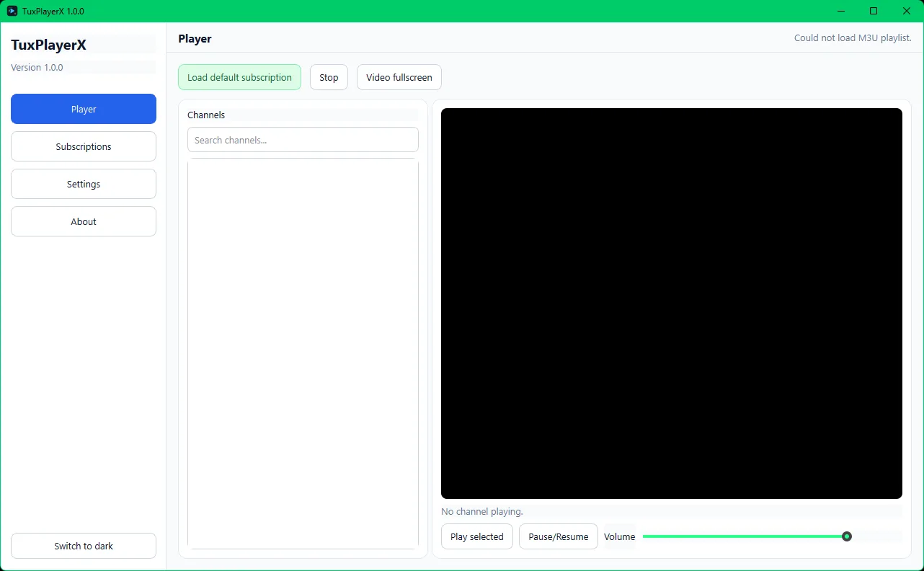This screenshot has width=924, height=571.
Task: Go to the Settings page
Action: [x=84, y=184]
